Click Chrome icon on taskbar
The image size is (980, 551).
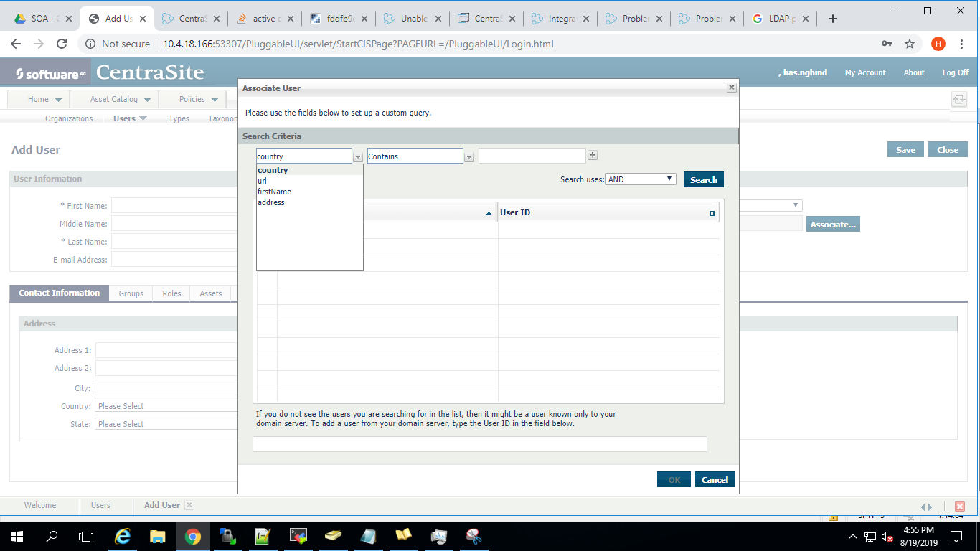[x=192, y=536]
